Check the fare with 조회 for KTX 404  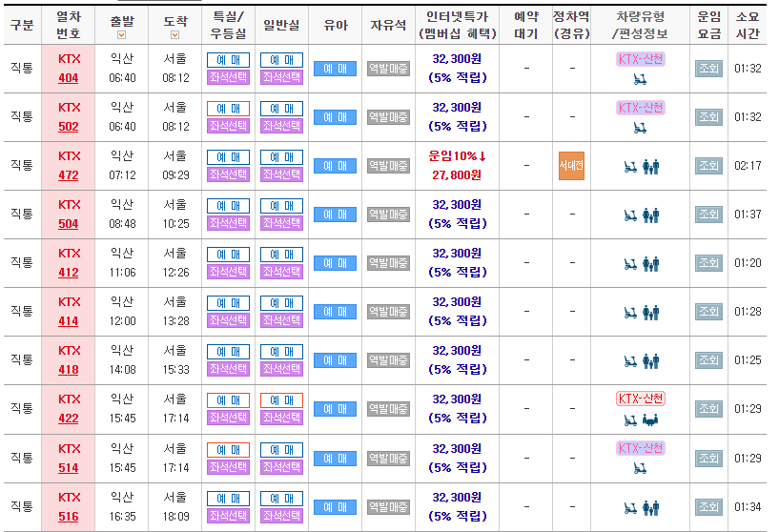point(708,68)
